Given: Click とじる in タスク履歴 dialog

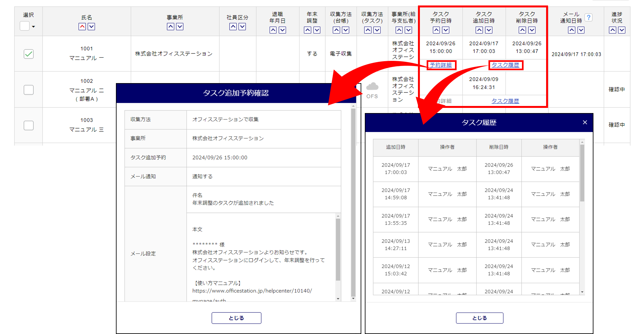Looking at the screenshot, I should 479,318.
